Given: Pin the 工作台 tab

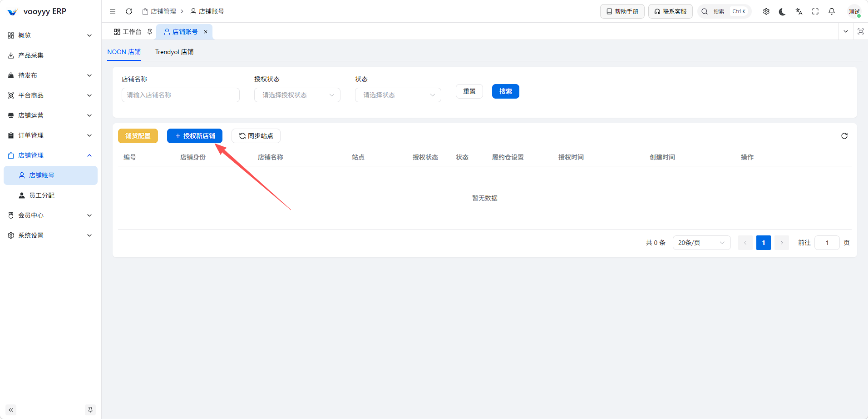Looking at the screenshot, I should pyautogui.click(x=150, y=32).
